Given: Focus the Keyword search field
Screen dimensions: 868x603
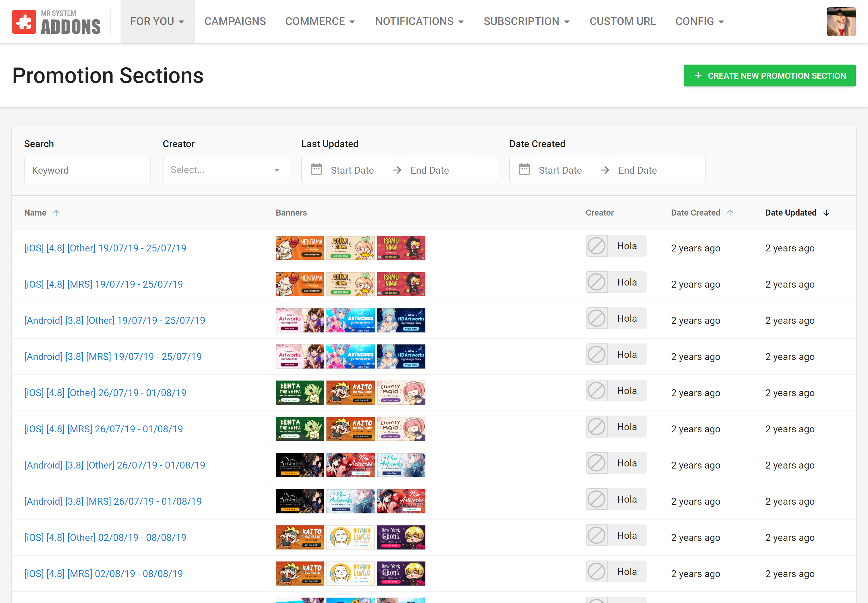Looking at the screenshot, I should point(87,170).
